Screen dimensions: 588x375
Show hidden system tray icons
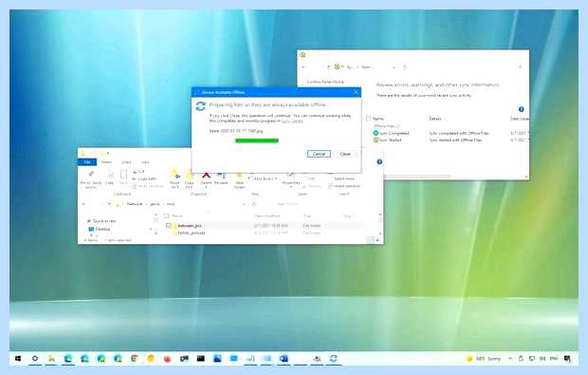tap(510, 359)
